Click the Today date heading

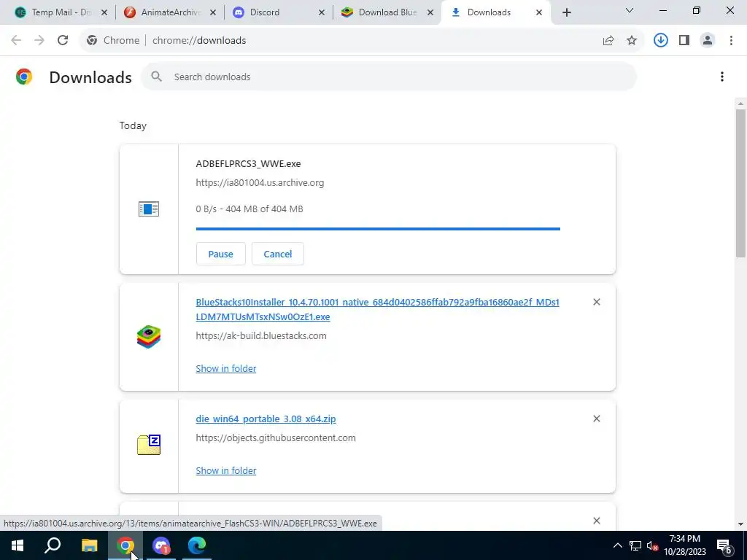click(x=133, y=125)
